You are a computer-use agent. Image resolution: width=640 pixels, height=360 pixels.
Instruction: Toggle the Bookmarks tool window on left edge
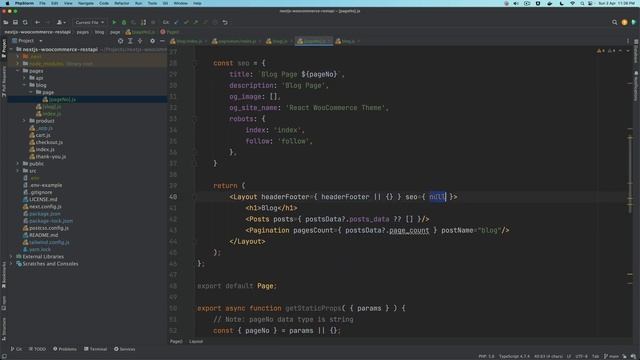(4, 275)
